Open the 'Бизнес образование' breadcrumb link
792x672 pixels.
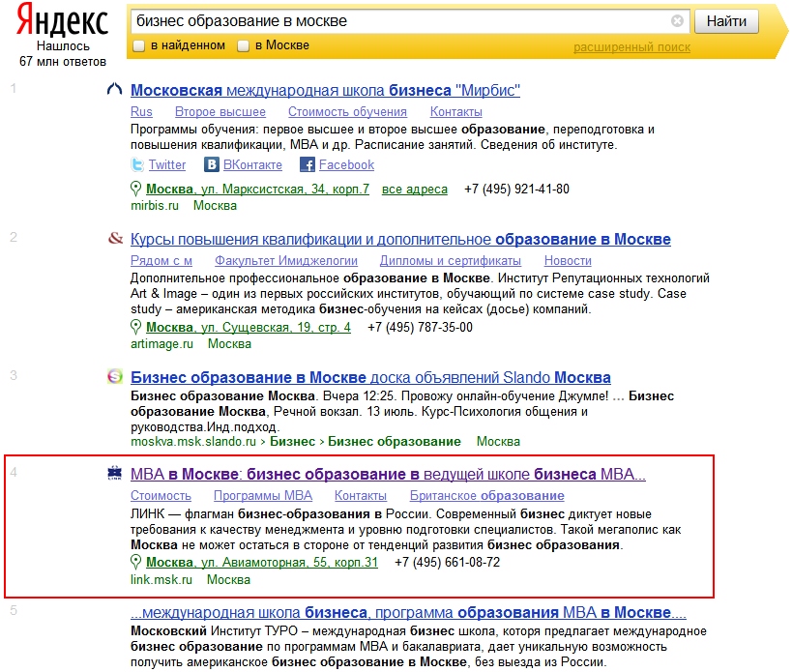point(395,442)
